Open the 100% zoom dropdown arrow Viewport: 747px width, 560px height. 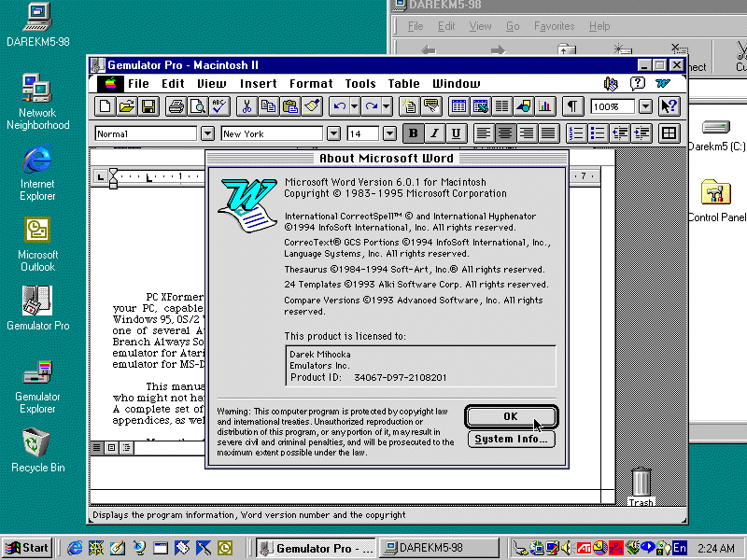click(x=645, y=106)
